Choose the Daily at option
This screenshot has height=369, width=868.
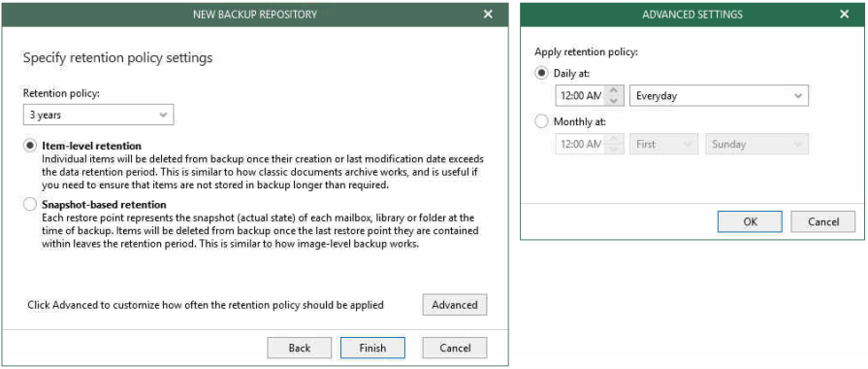(542, 73)
